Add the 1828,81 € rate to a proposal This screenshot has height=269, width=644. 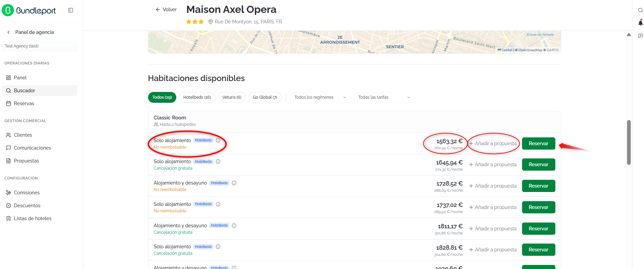pos(493,250)
